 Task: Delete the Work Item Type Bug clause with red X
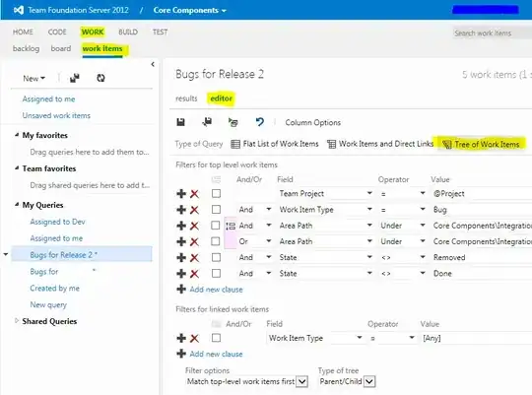click(194, 210)
